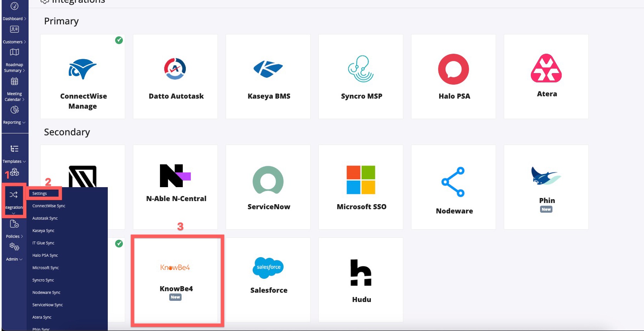644x331 pixels.
Task: Click the green checkmark on ConnectWise Manage card
Action: click(x=119, y=40)
